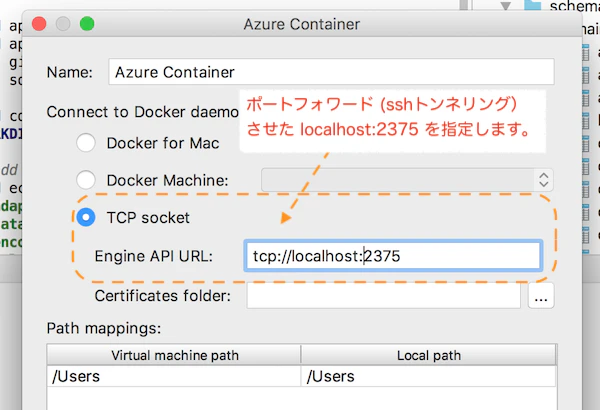Click the green zoom window button
The width and height of the screenshot is (600, 410).
(x=87, y=24)
